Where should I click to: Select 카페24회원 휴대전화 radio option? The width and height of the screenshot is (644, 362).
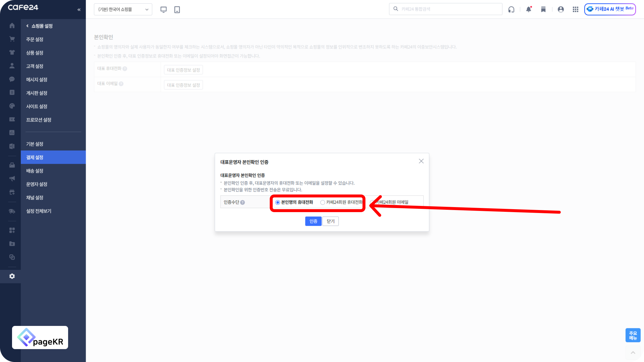(323, 202)
